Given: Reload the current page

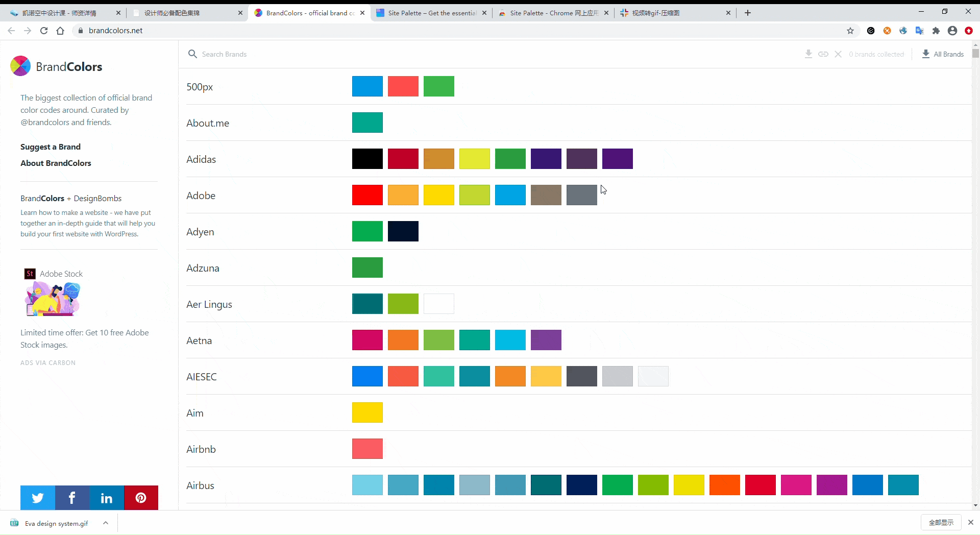Looking at the screenshot, I should (44, 31).
